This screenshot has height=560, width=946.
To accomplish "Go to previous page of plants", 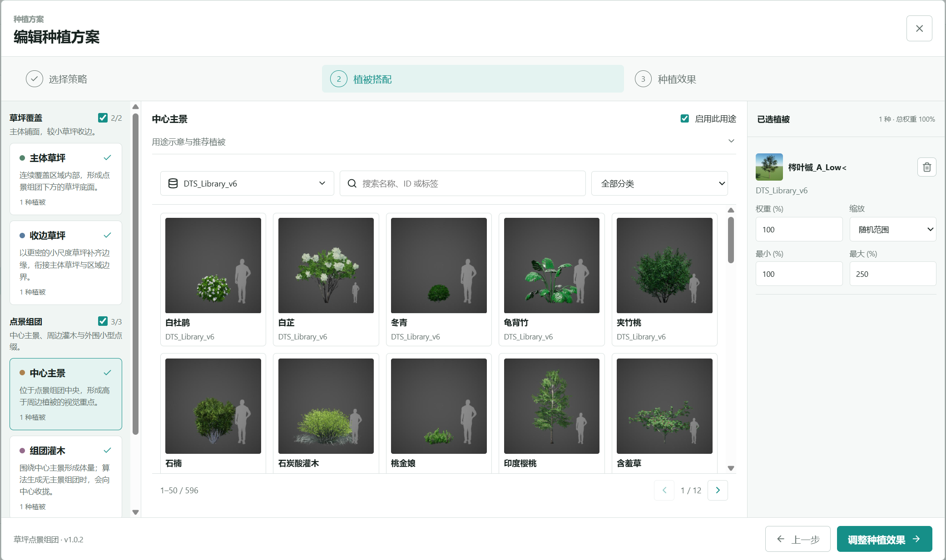I will (664, 490).
